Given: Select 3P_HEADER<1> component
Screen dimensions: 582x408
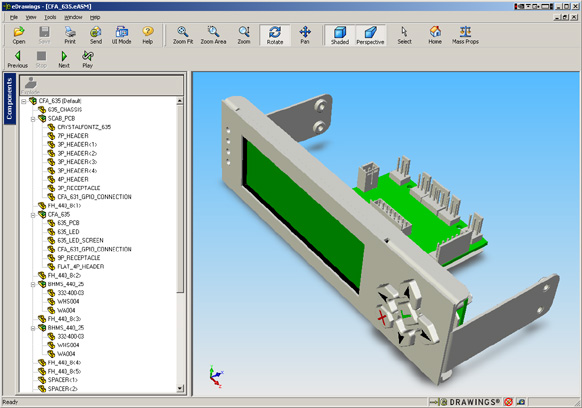Looking at the screenshot, I should (77, 144).
